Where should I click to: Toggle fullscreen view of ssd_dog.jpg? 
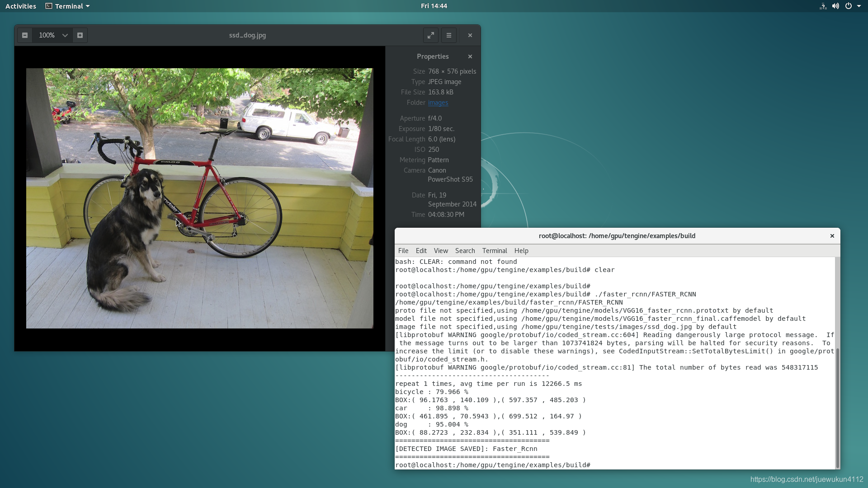[430, 35]
